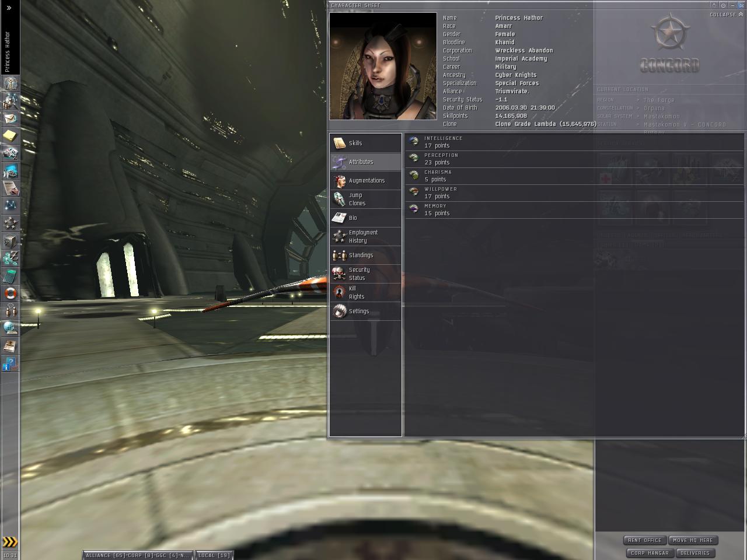Screen dimensions: 747x560
Task: Open the Help lifebuoy icon in the sidebar
Action: tap(10, 293)
